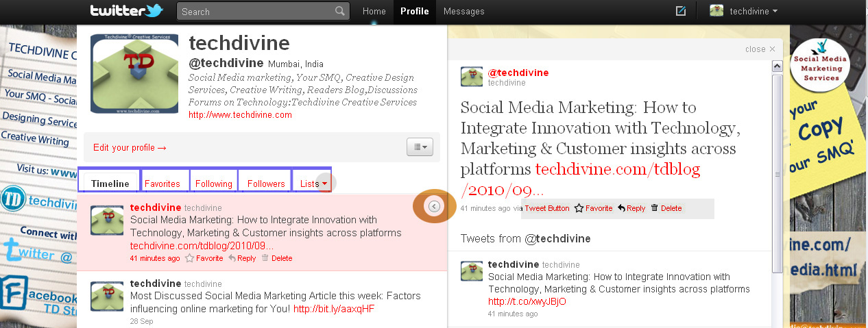The image size is (868, 328).
Task: Open the www.techdivine.com profile link
Action: [240, 115]
